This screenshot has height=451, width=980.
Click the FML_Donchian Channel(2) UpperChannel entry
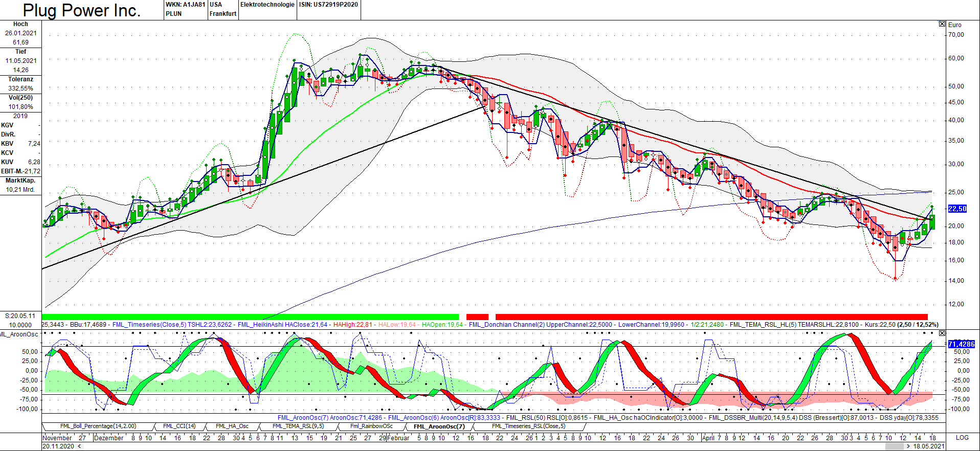point(540,325)
